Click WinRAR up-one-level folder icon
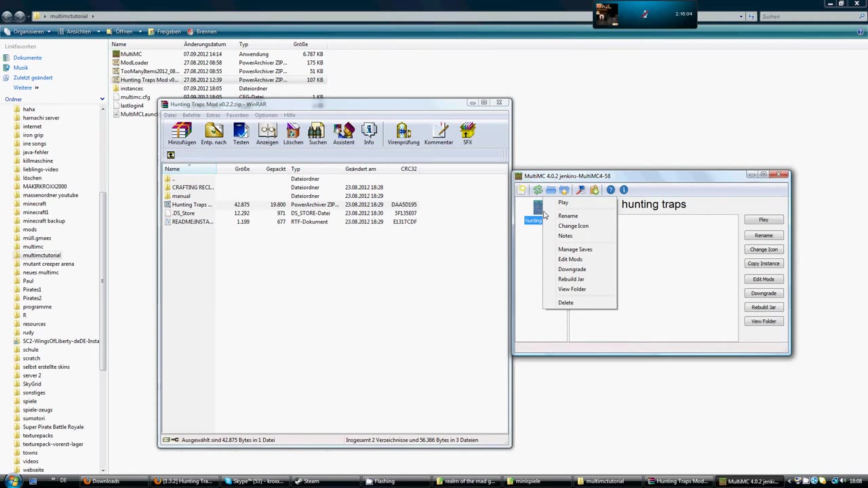 (x=171, y=155)
